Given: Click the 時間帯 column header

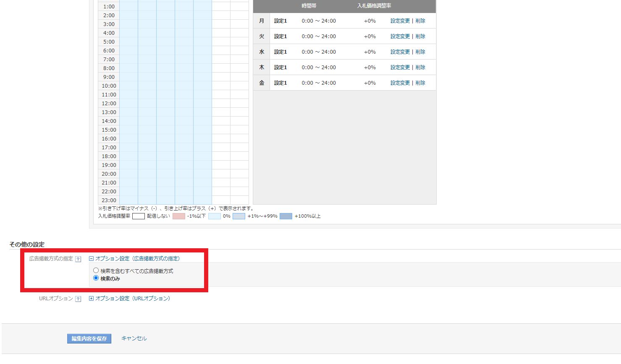Looking at the screenshot, I should [x=309, y=6].
